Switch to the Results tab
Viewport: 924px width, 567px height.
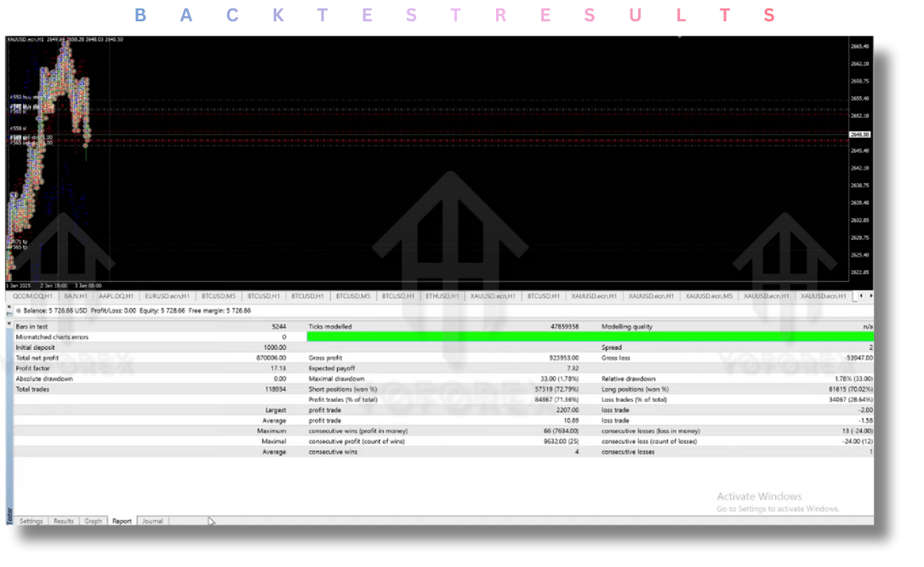click(x=64, y=521)
